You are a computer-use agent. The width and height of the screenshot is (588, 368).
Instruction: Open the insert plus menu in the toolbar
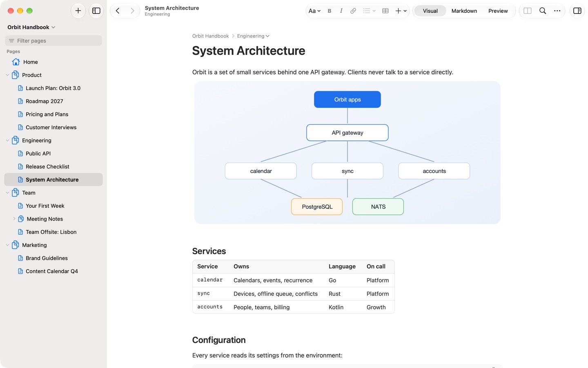click(401, 11)
